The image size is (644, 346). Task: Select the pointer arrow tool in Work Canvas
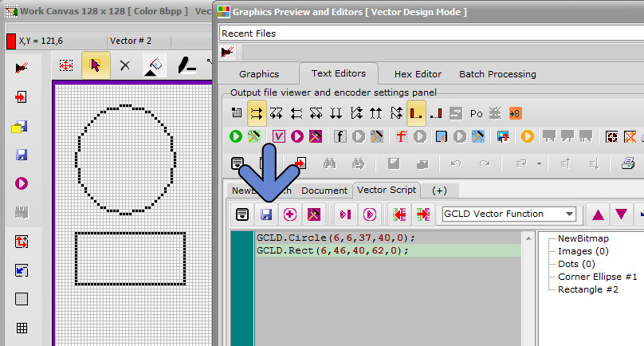point(96,65)
